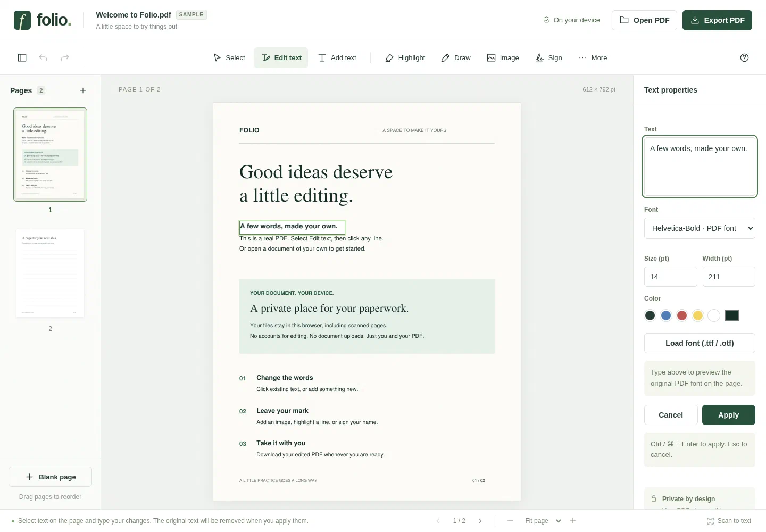Open the help question-mark icon
This screenshot has width=766, height=532.
744,57
